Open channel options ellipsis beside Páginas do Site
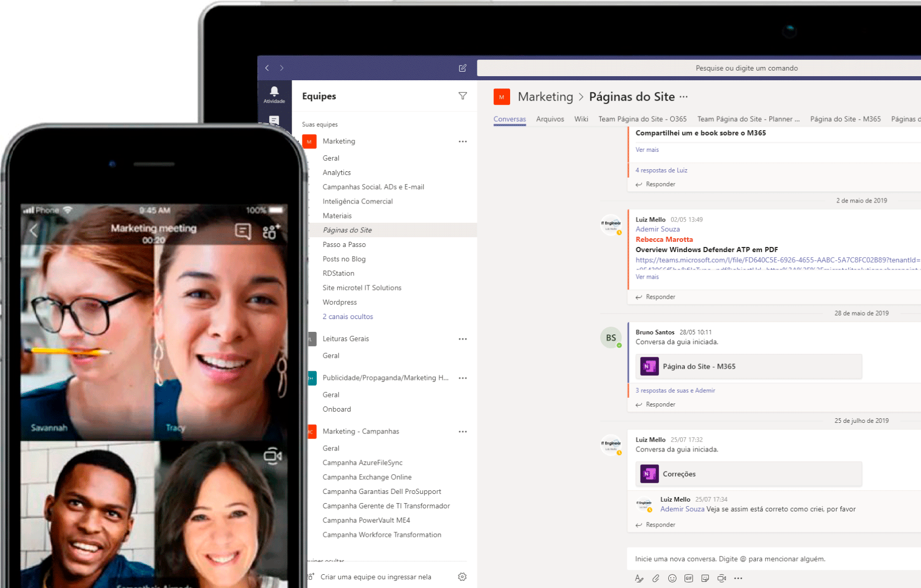 click(x=684, y=97)
